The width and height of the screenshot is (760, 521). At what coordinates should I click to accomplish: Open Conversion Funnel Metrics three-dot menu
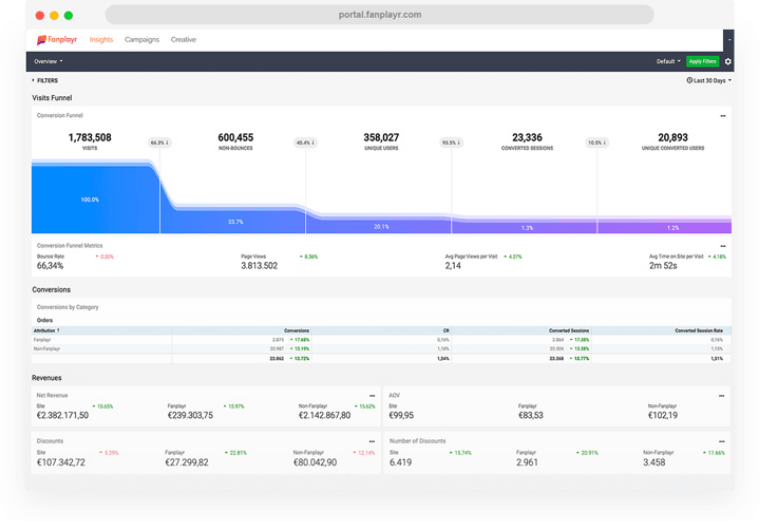point(723,245)
